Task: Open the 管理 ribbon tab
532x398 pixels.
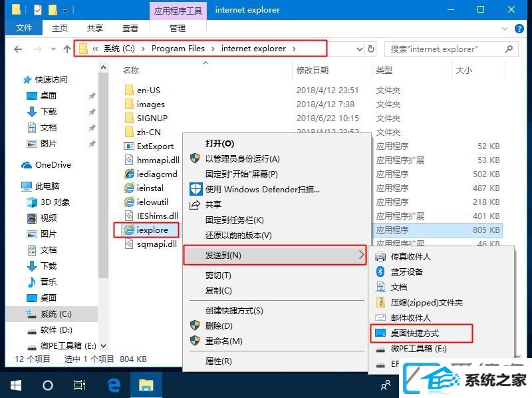Action: pyautogui.click(x=178, y=28)
